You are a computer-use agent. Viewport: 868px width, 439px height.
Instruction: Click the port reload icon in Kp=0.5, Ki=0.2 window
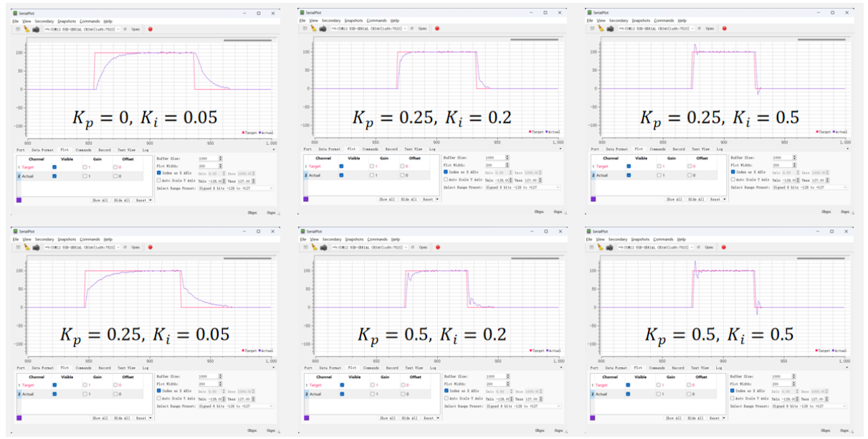click(x=411, y=247)
